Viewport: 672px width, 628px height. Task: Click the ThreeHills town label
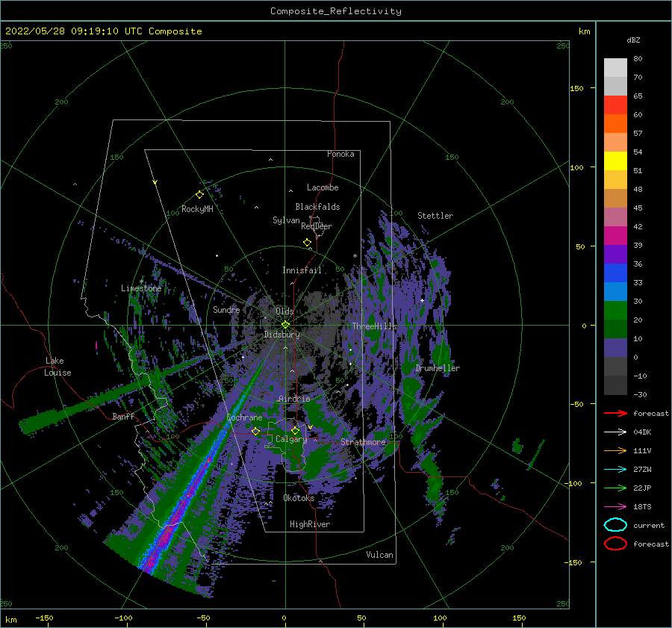(x=375, y=326)
